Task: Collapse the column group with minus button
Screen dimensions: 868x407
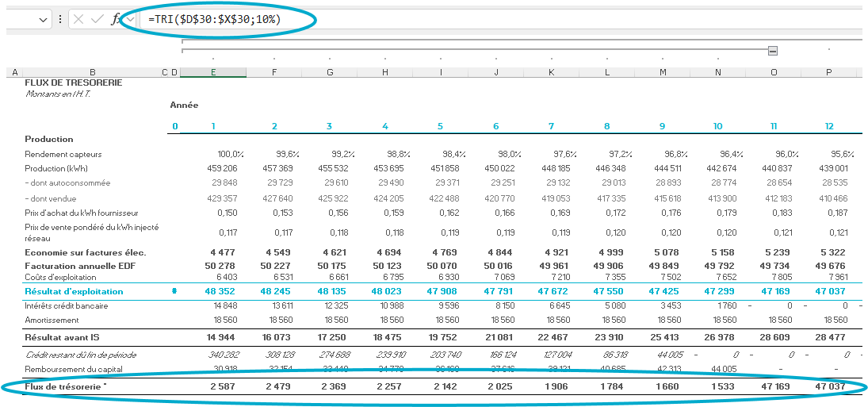Action: 773,51
